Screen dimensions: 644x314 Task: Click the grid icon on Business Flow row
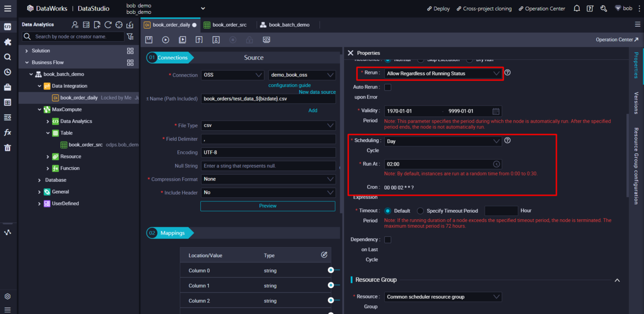[130, 63]
